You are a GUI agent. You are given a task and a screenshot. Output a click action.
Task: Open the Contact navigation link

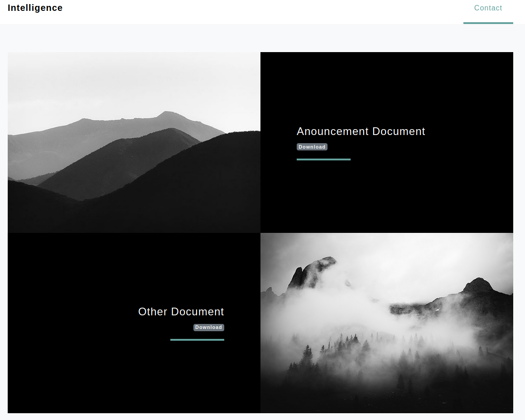coord(488,8)
